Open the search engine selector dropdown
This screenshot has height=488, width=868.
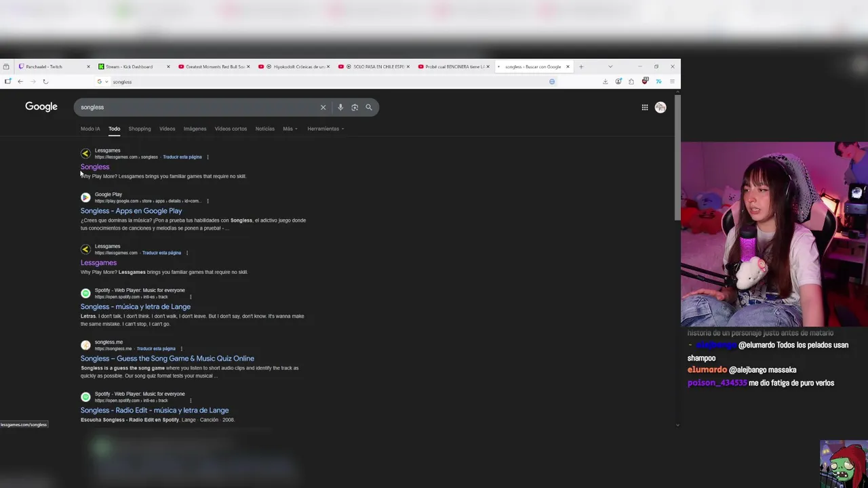[x=102, y=81]
